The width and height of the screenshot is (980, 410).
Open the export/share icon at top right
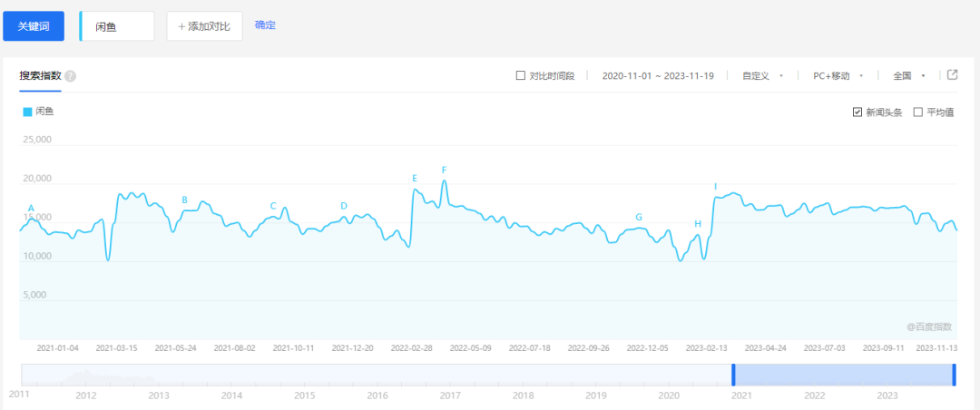953,74
